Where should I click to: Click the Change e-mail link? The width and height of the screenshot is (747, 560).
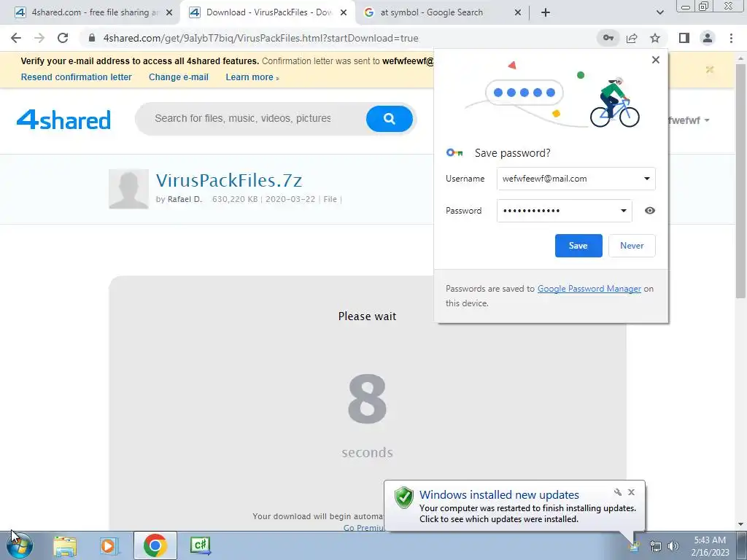click(179, 77)
